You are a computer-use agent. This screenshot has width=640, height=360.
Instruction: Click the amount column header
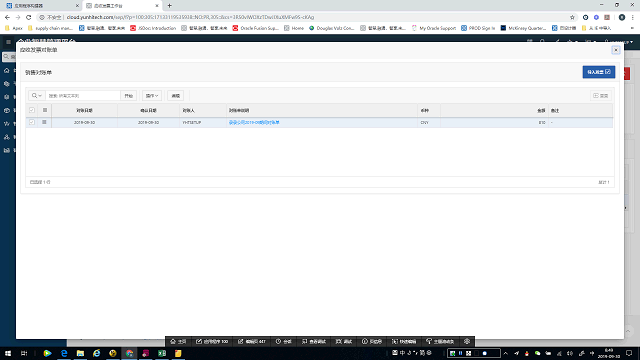(x=494, y=111)
